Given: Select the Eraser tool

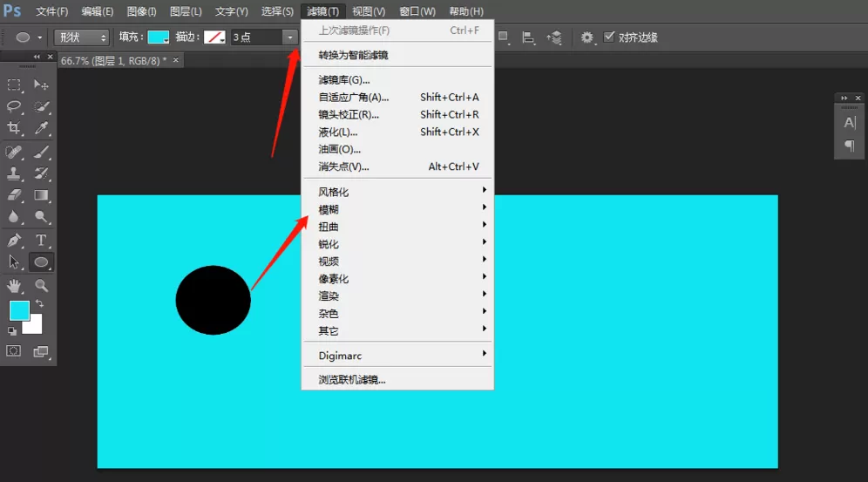Looking at the screenshot, I should click(x=14, y=194).
